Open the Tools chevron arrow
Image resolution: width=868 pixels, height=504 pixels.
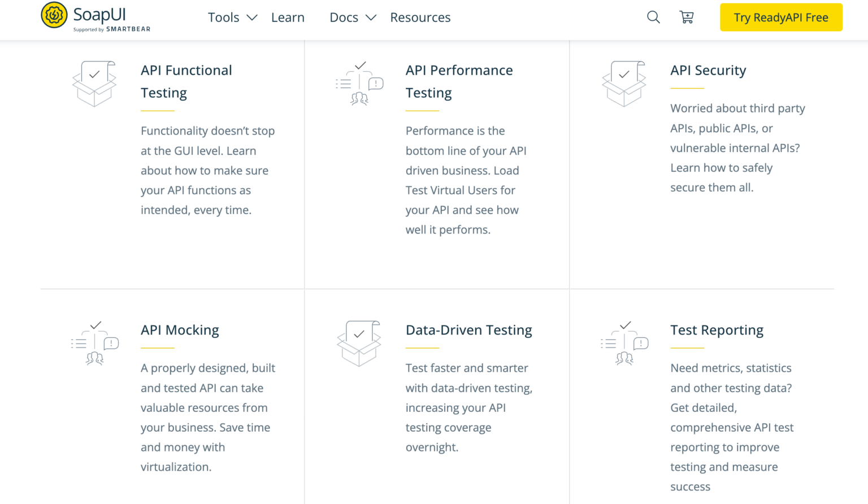pos(253,18)
